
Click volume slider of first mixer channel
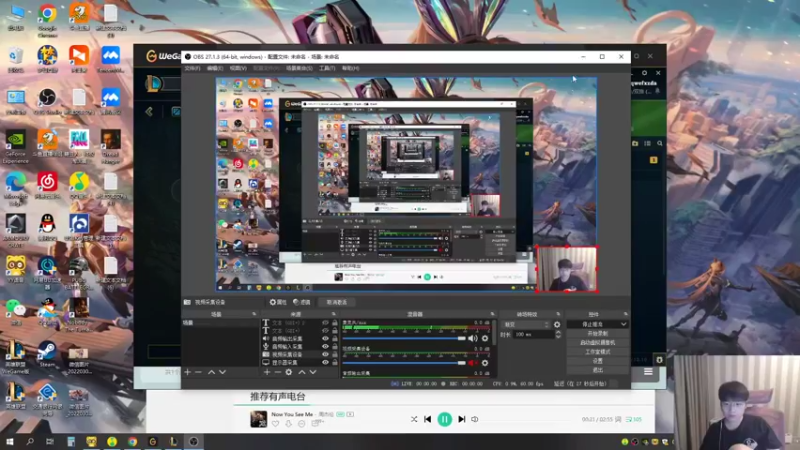[x=404, y=338]
